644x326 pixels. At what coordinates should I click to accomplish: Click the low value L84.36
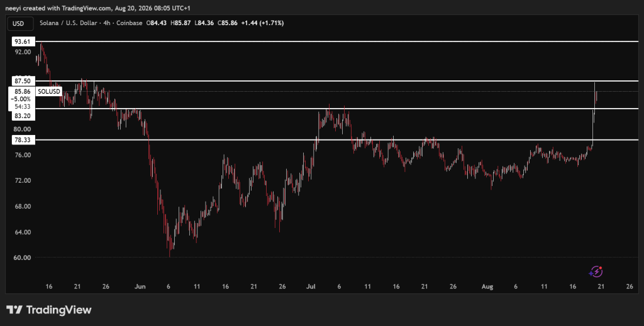204,23
